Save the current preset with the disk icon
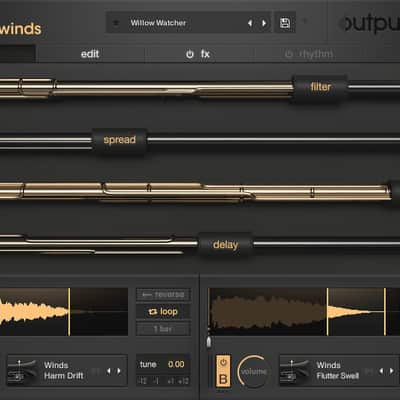The image size is (400, 400). coord(285,23)
